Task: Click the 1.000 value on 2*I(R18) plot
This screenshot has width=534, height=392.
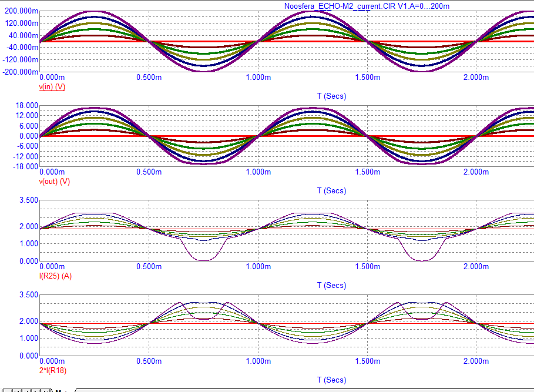Action: 29,338
